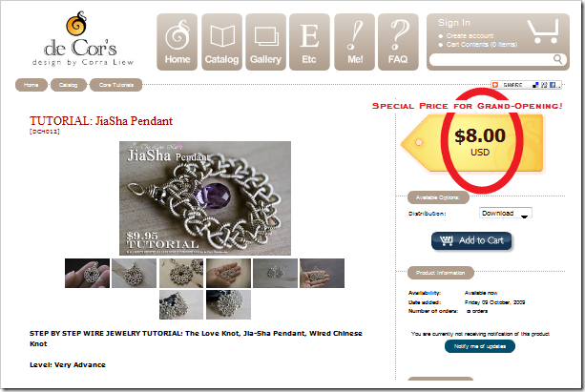
Task: Open the Home spiral icon button
Action: click(x=177, y=42)
